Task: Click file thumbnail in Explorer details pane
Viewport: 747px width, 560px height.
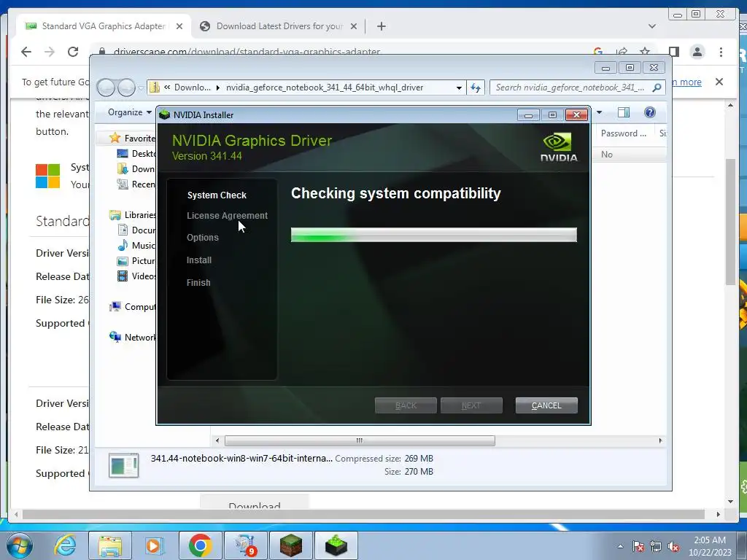Action: point(124,465)
